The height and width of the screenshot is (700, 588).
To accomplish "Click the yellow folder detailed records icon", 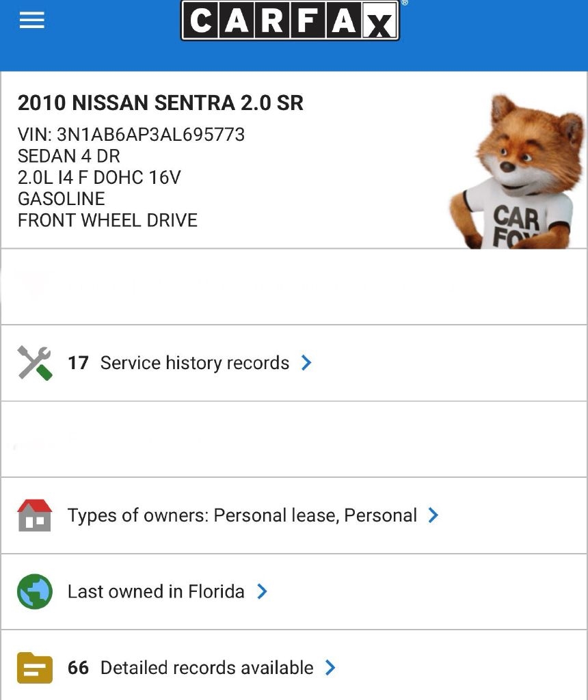I will 34,668.
